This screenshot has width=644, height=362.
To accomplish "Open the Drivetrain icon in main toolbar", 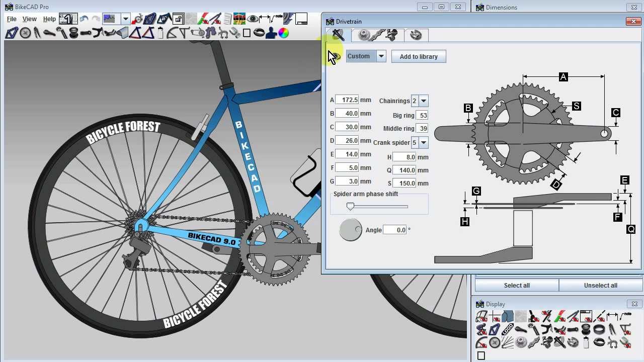I will (197, 33).
